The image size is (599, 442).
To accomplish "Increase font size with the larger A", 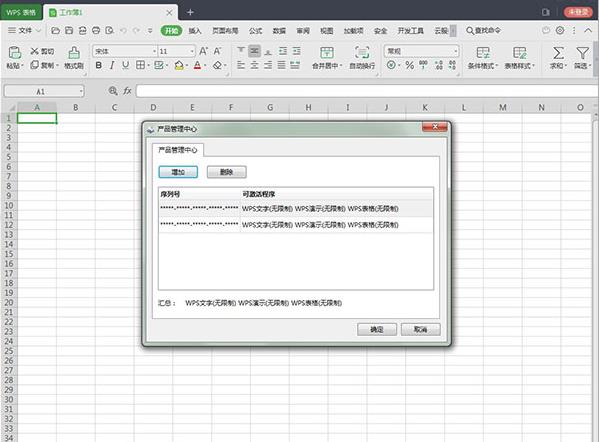I will point(204,51).
